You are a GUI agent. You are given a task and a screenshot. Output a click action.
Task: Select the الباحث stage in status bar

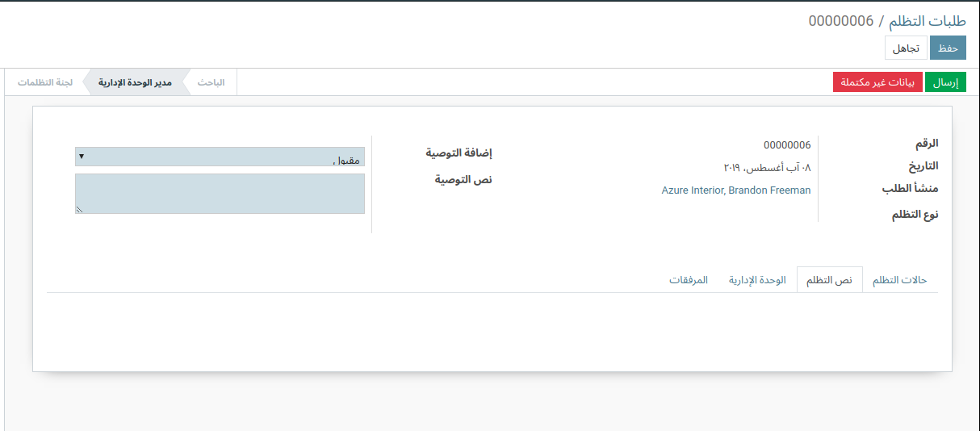pyautogui.click(x=211, y=82)
